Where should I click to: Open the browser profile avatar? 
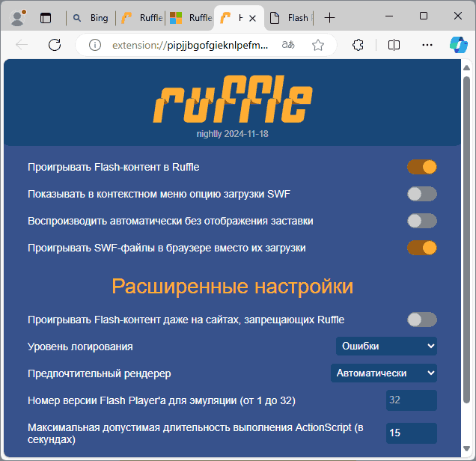pos(18,18)
